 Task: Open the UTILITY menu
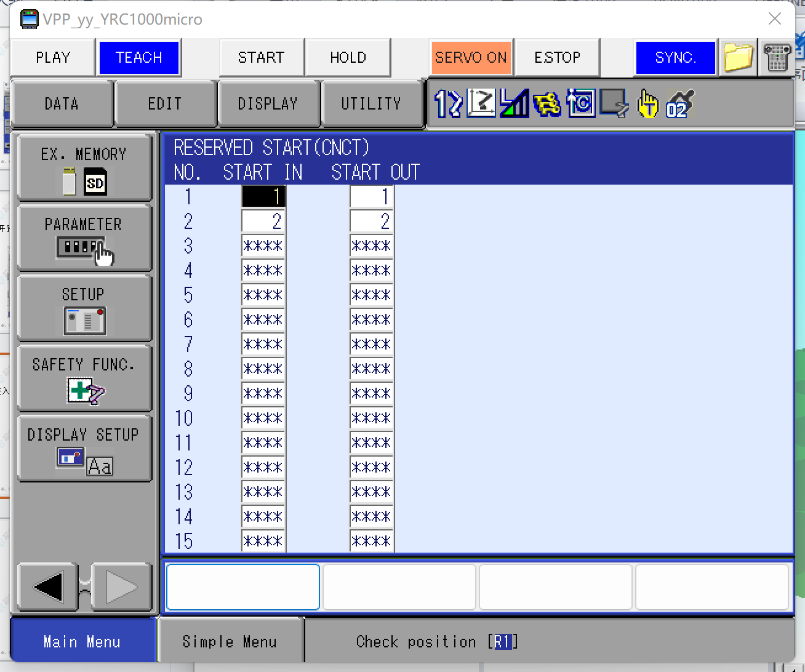pyautogui.click(x=371, y=103)
